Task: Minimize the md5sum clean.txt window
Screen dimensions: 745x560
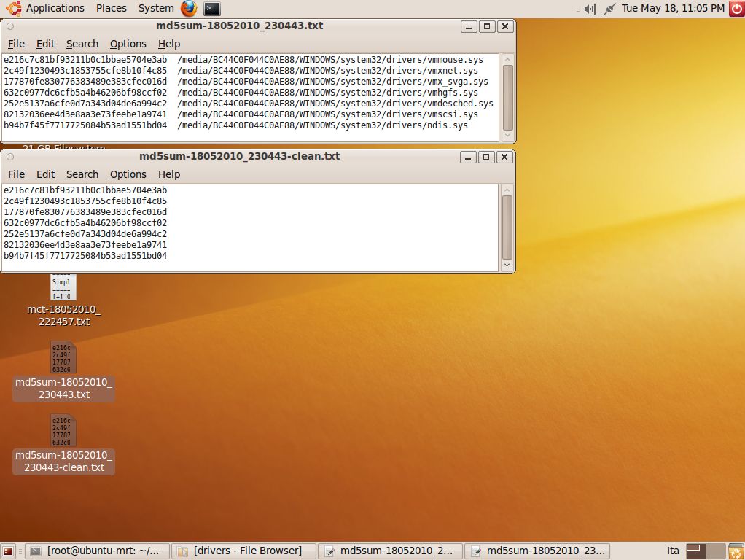Action: pos(468,157)
